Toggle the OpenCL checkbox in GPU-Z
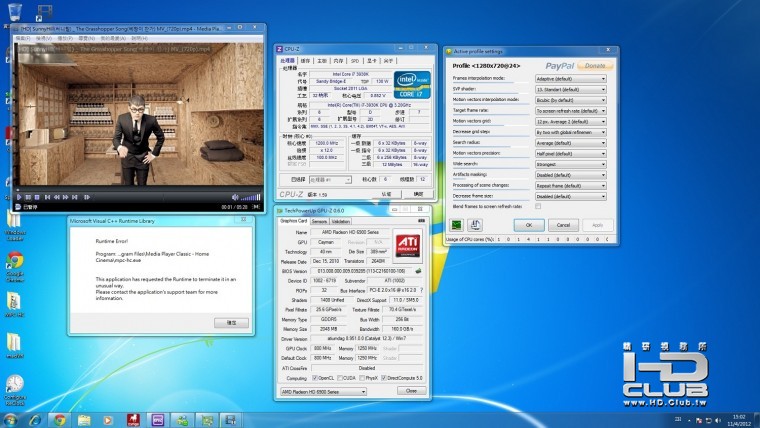760x428 pixels. (x=313, y=378)
